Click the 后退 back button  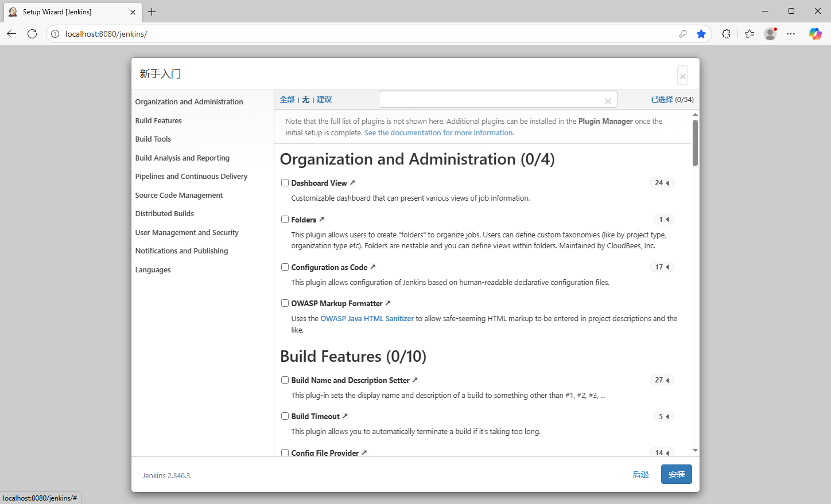pyautogui.click(x=640, y=474)
